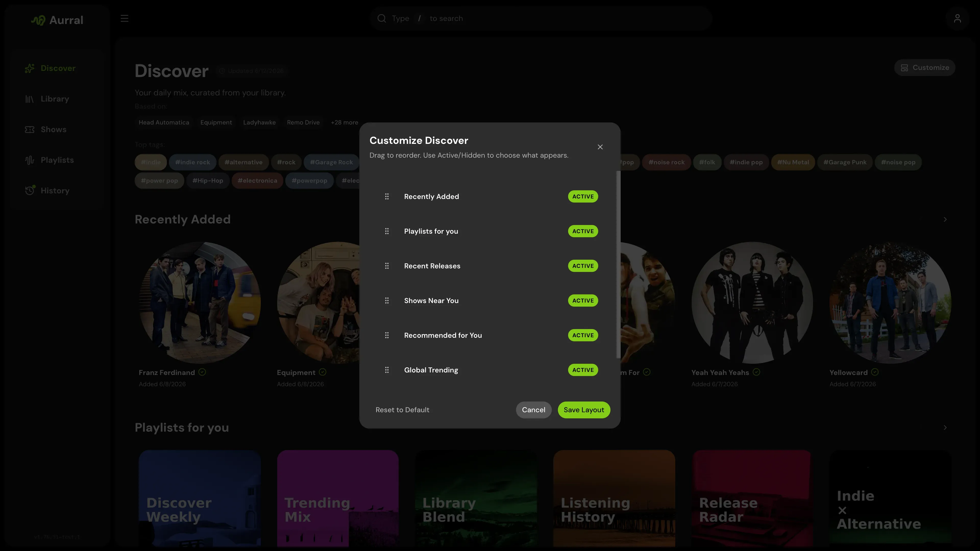Grab the Recommended for You drag handle
Image resolution: width=980 pixels, height=551 pixels.
click(387, 335)
